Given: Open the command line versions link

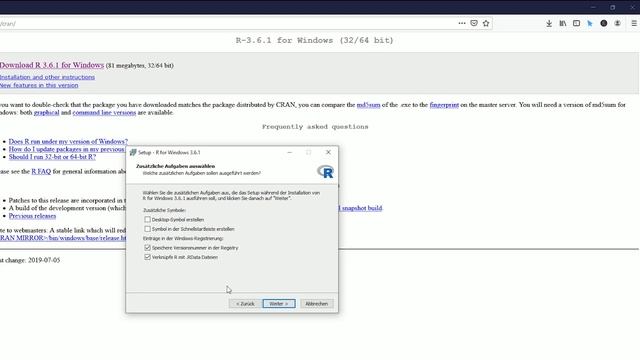Looking at the screenshot, I should [x=104, y=113].
